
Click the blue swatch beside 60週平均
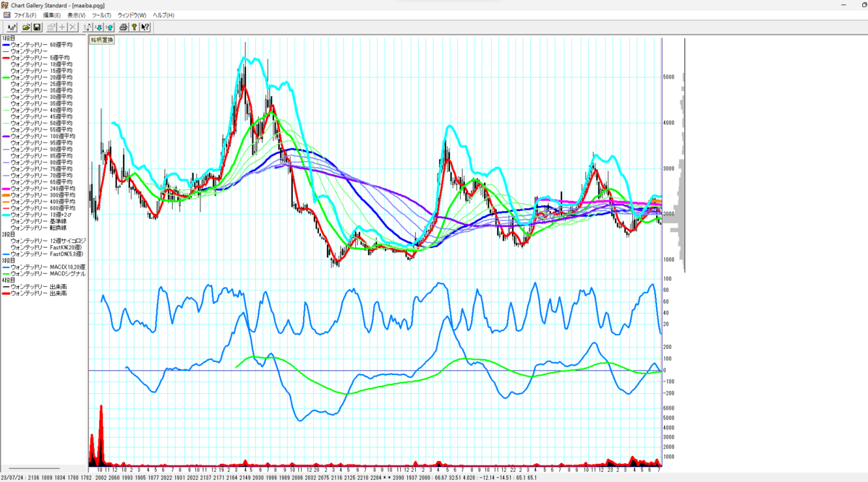6,45
